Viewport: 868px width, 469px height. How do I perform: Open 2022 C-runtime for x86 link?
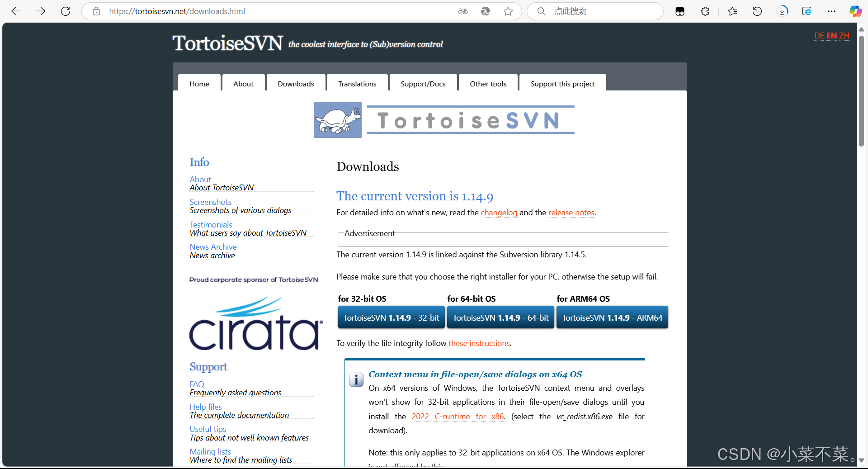(458, 417)
